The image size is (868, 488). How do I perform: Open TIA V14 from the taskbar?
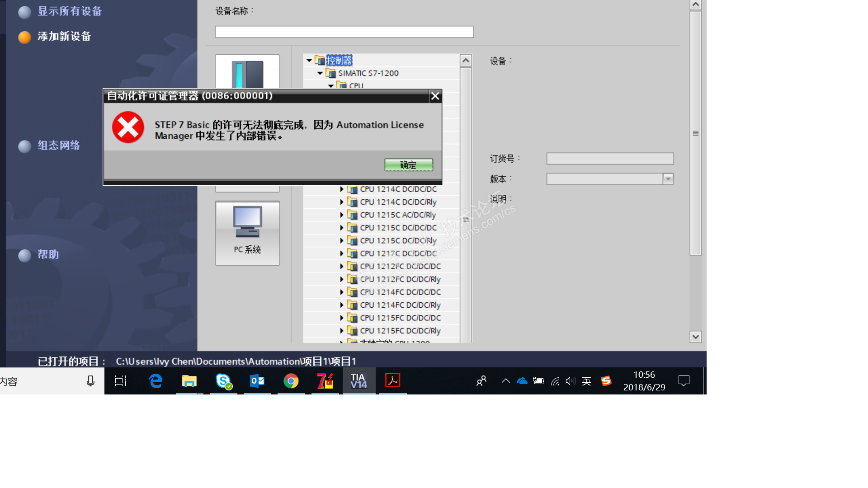coord(359,381)
